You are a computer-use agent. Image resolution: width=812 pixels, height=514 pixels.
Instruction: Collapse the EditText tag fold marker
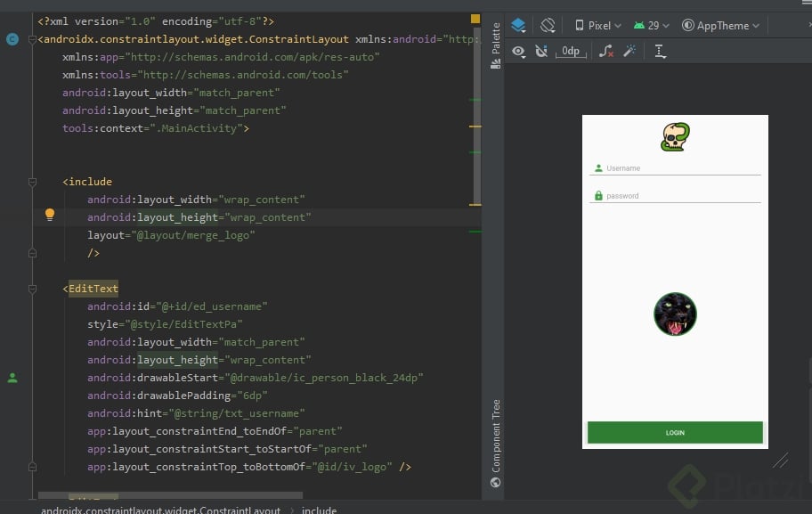coord(33,289)
